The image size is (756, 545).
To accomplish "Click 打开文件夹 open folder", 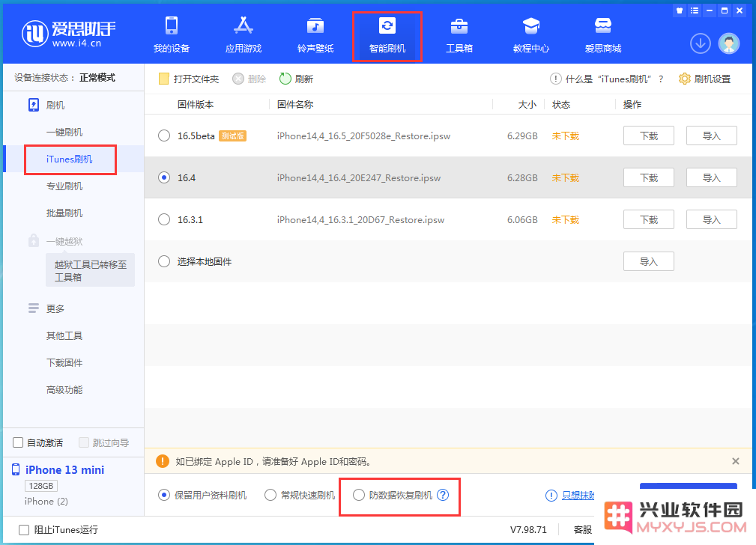I will coord(189,79).
